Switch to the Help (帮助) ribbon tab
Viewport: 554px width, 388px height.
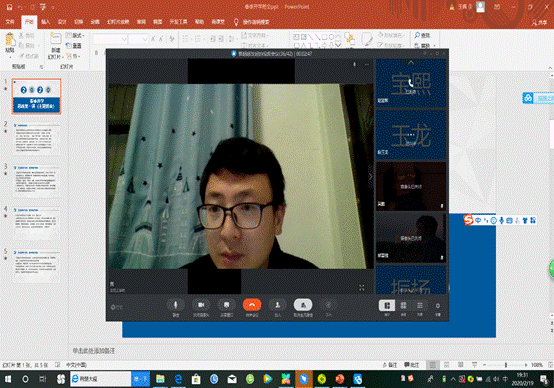coord(199,22)
